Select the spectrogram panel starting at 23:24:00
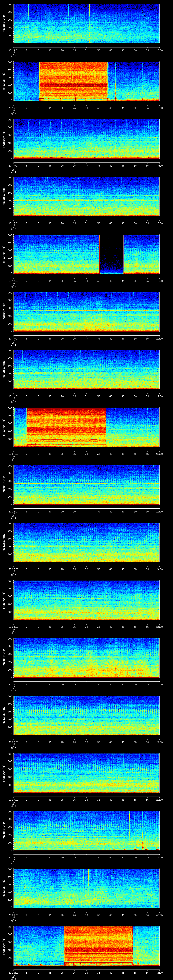 point(87,600)
